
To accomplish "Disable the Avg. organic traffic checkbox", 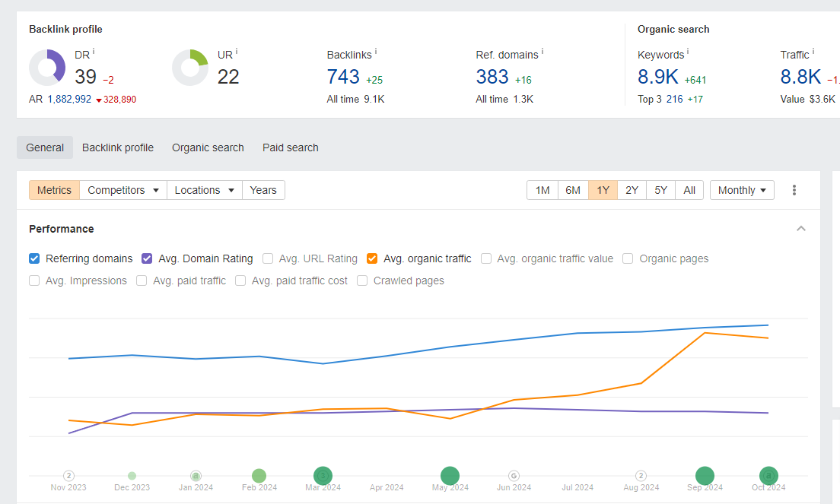I will [372, 258].
